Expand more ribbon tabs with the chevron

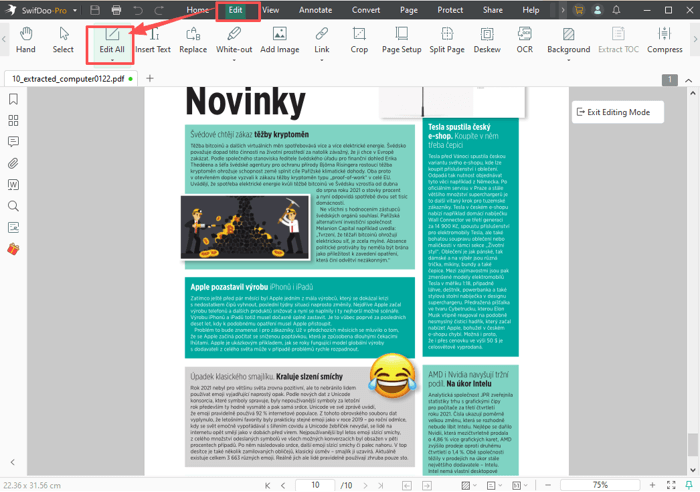[562, 10]
